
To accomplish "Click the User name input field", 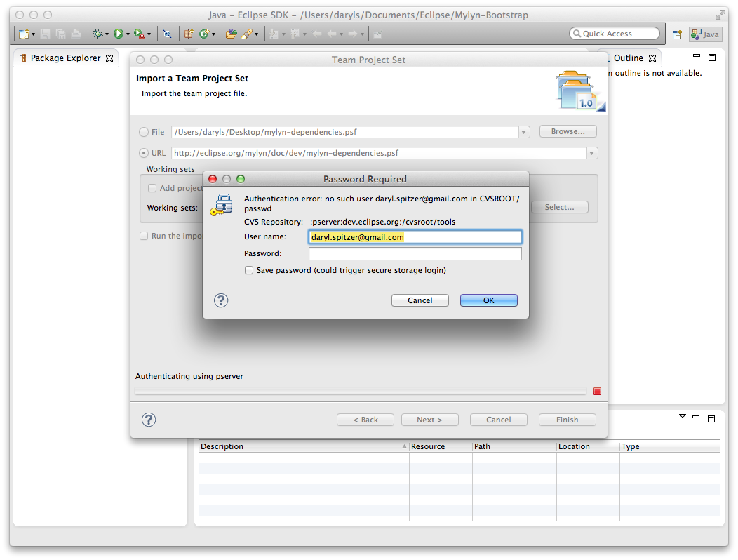I will tap(415, 237).
